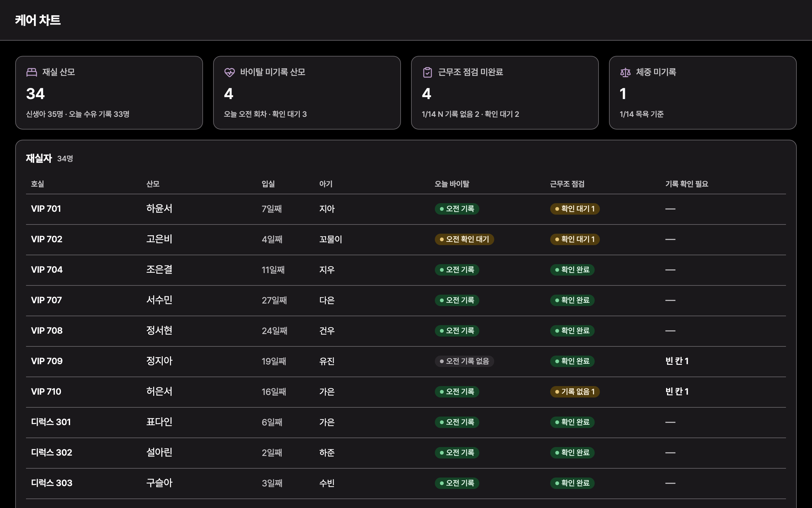Select the VIP 708 room cell
Viewport: 812px width, 508px height.
point(47,331)
